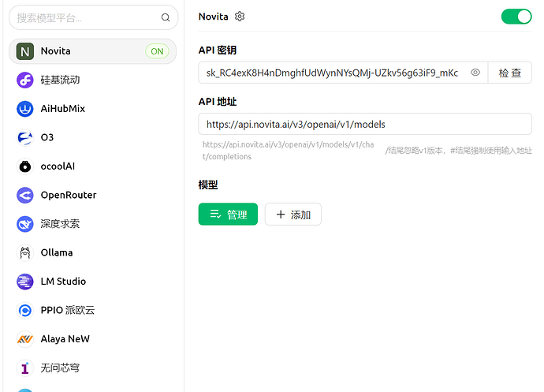Click into the API 地址 URL field

tap(365, 124)
